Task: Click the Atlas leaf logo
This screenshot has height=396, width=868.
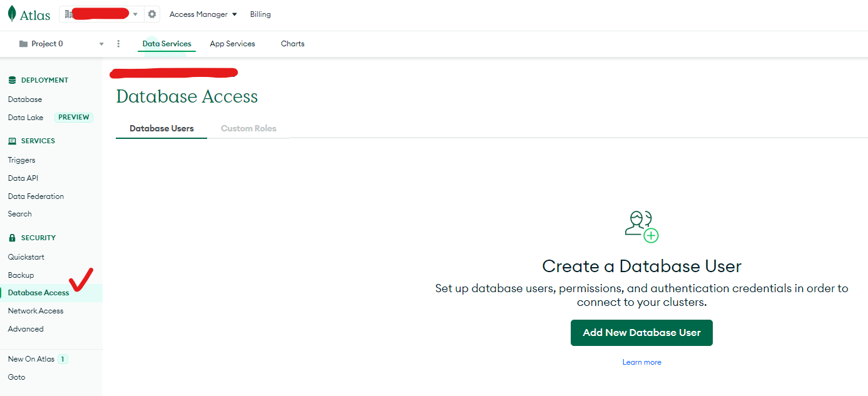Action: tap(12, 14)
